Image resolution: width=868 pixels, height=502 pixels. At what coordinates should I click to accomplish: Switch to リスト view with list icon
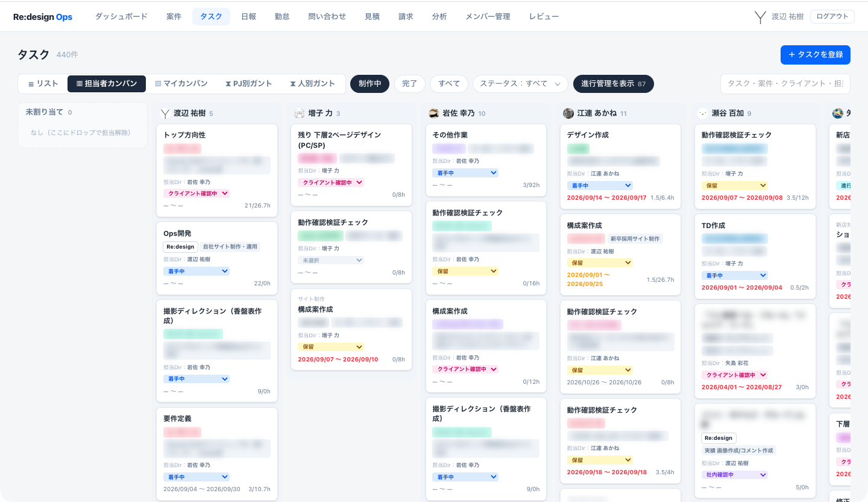[43, 84]
